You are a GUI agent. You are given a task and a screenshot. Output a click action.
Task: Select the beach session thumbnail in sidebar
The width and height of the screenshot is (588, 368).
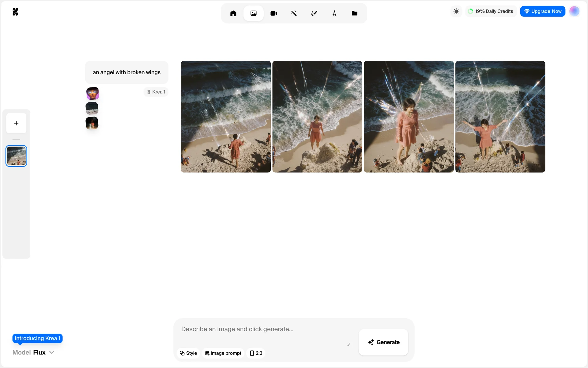(x=16, y=156)
